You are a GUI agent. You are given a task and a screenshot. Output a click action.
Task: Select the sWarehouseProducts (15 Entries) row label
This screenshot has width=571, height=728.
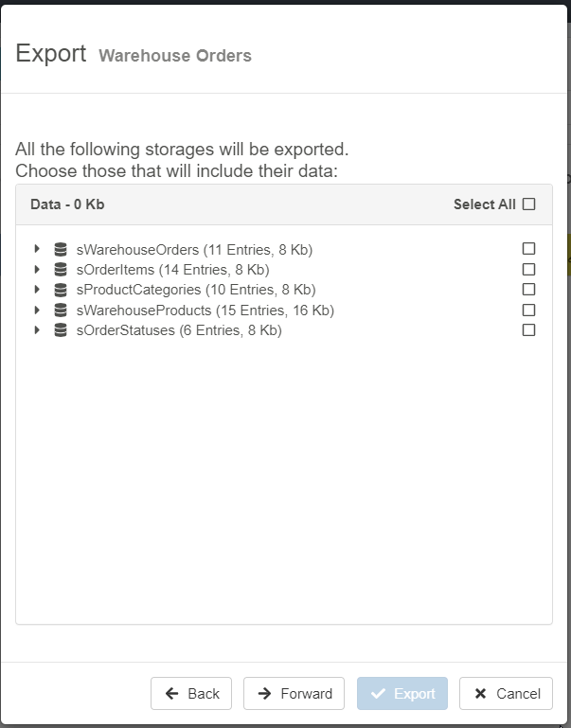click(x=205, y=311)
